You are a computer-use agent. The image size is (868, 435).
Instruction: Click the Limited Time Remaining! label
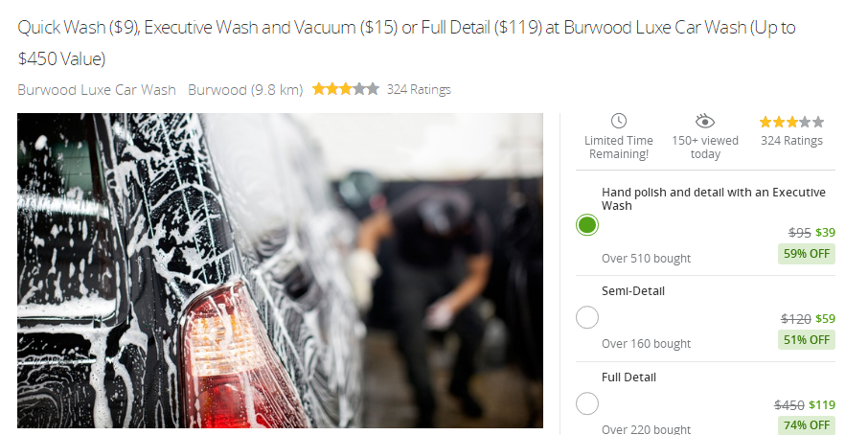pyautogui.click(x=618, y=148)
